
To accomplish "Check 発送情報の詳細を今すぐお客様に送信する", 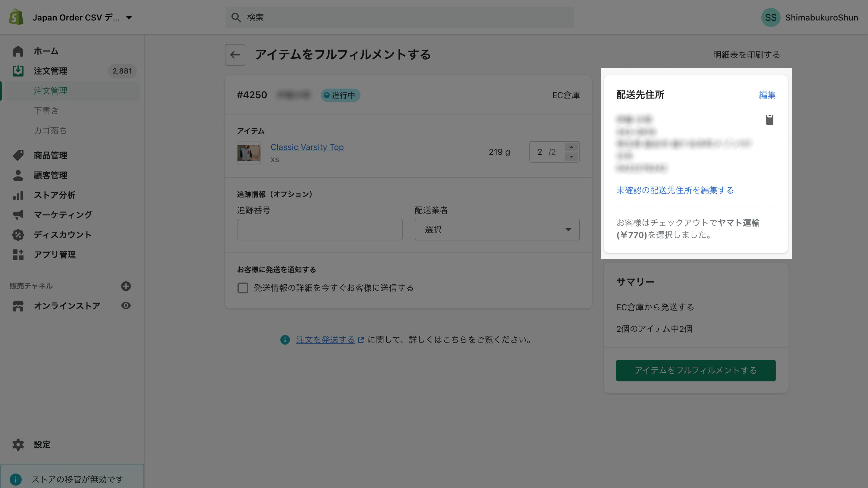I will (243, 288).
